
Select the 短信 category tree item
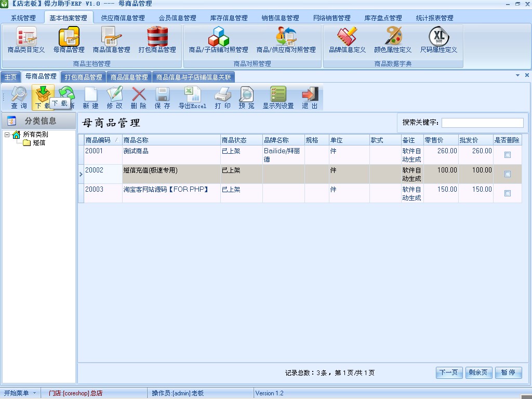pos(39,143)
